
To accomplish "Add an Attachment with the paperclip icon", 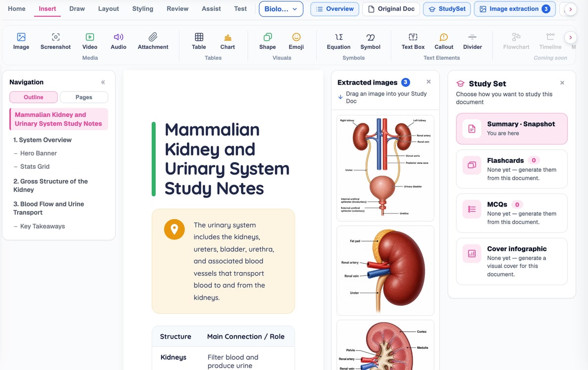I will coord(153,41).
